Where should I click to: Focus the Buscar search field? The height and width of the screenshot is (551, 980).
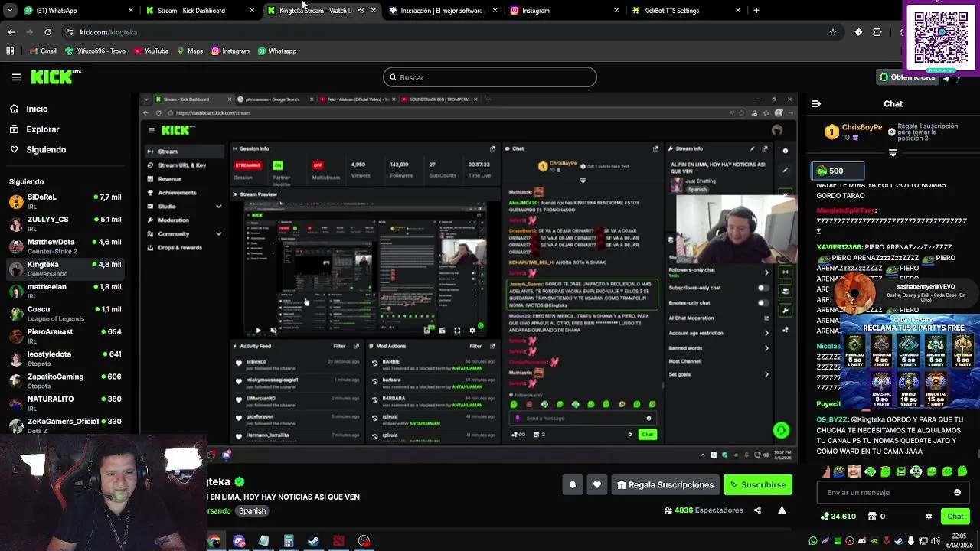489,77
